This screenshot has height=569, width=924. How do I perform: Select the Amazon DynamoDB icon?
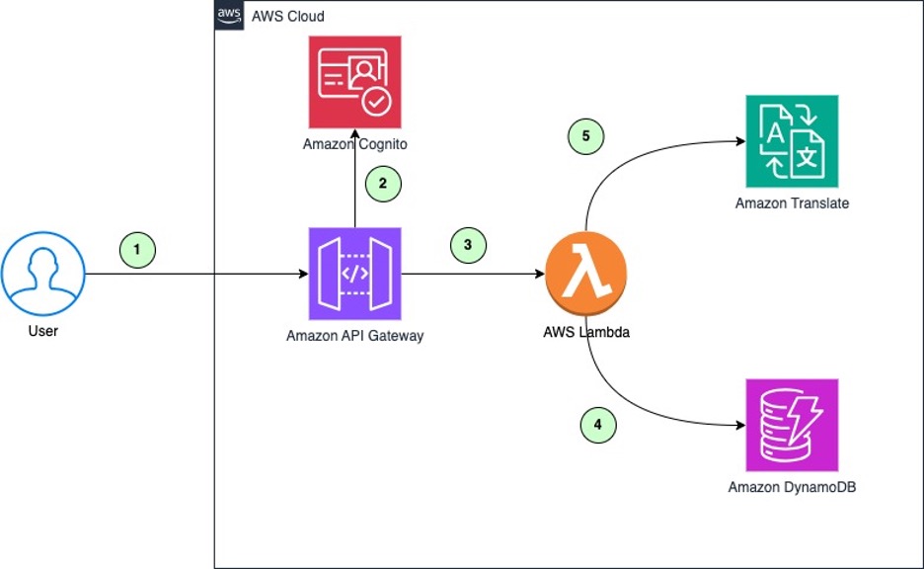pyautogui.click(x=792, y=425)
